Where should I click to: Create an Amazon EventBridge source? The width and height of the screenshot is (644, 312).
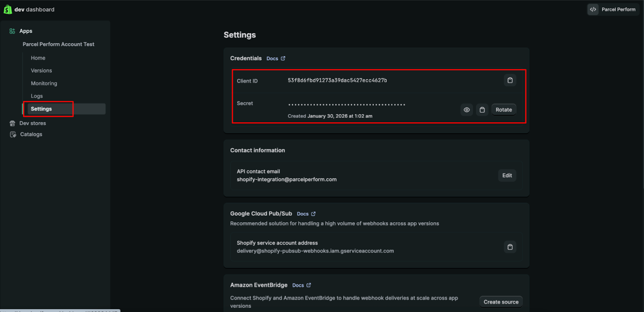[x=501, y=302]
